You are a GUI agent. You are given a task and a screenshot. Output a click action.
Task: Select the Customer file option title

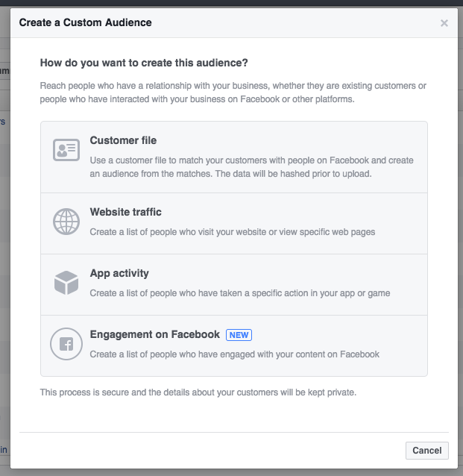coord(123,140)
